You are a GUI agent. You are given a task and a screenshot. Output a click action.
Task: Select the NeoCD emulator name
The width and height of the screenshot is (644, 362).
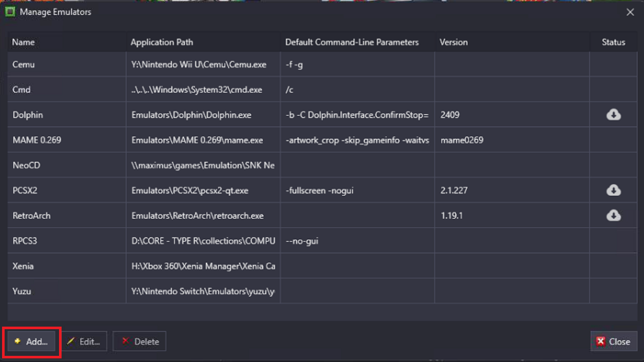pos(26,165)
